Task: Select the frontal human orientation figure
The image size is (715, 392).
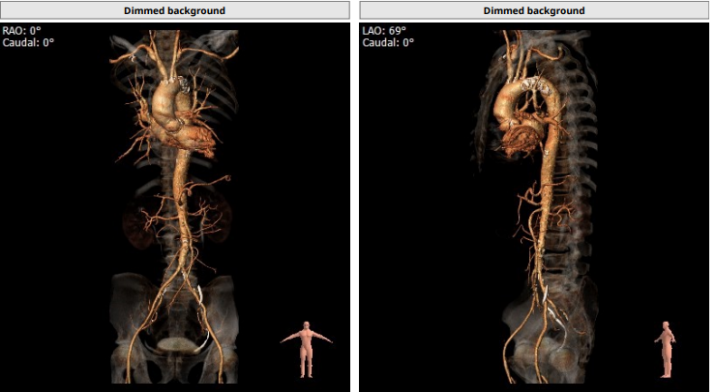Action: 306,349
